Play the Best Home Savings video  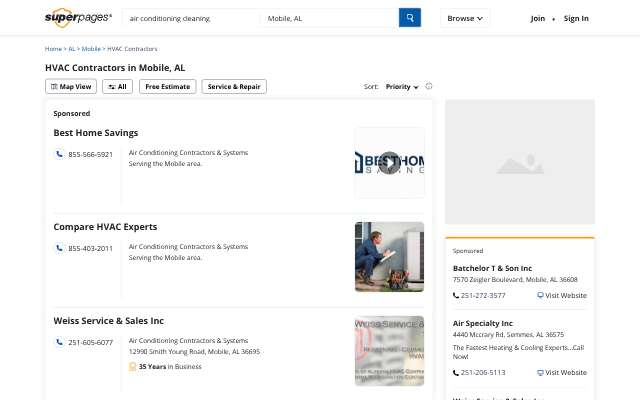390,163
